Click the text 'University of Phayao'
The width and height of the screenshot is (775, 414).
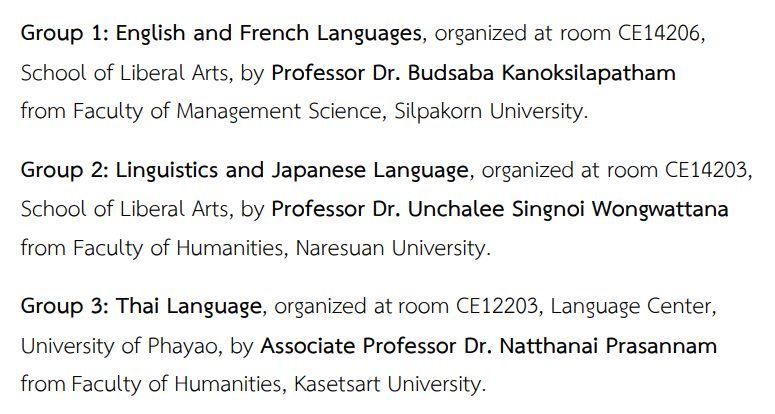(119, 346)
